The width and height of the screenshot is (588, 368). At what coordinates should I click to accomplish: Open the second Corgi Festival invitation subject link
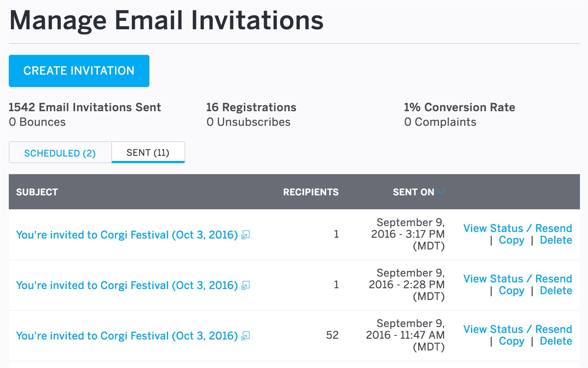click(127, 285)
